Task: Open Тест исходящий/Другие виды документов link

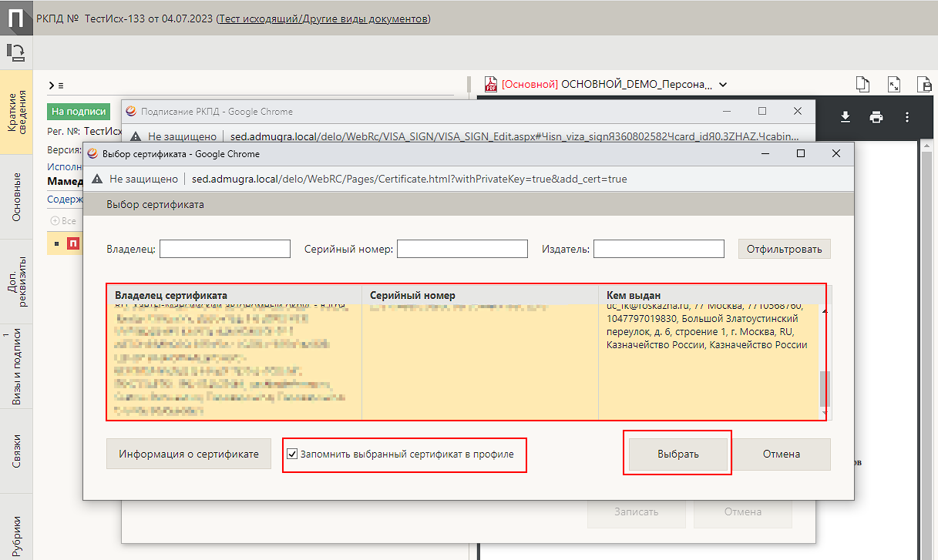Action: (324, 18)
